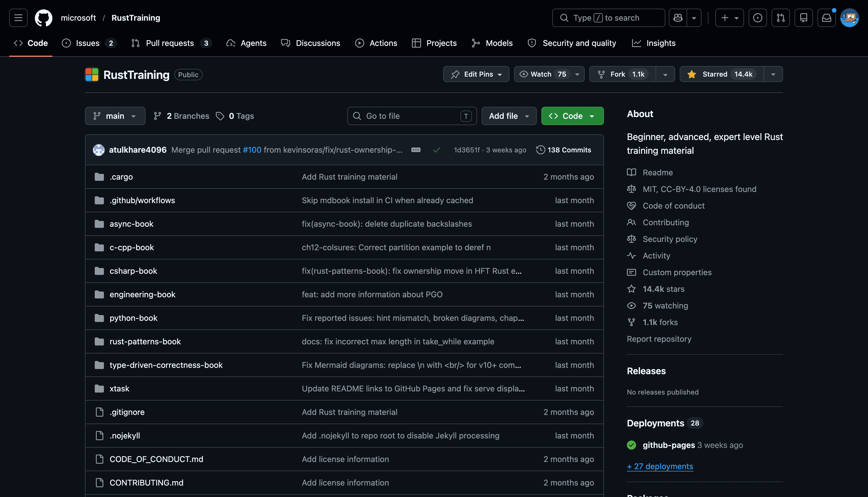The width and height of the screenshot is (868, 497).
Task: Open the engineering-book folder
Action: [x=142, y=295]
